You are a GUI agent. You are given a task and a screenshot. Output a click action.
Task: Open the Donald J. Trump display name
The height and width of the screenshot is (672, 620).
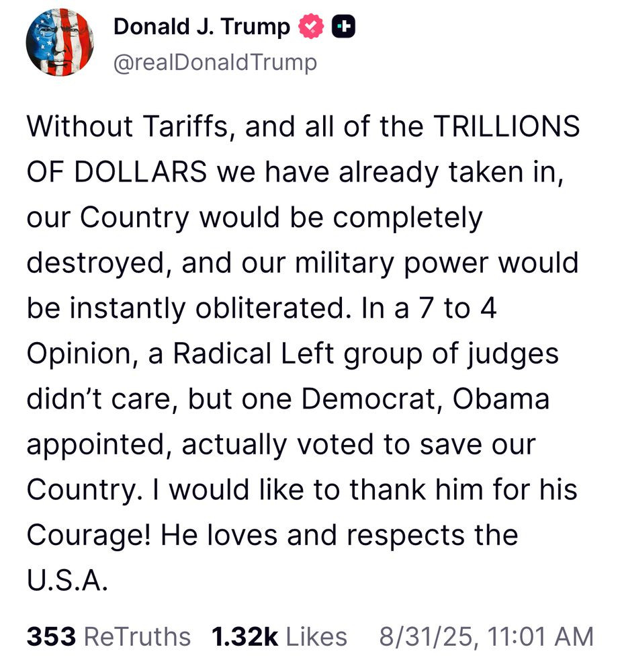(x=202, y=27)
